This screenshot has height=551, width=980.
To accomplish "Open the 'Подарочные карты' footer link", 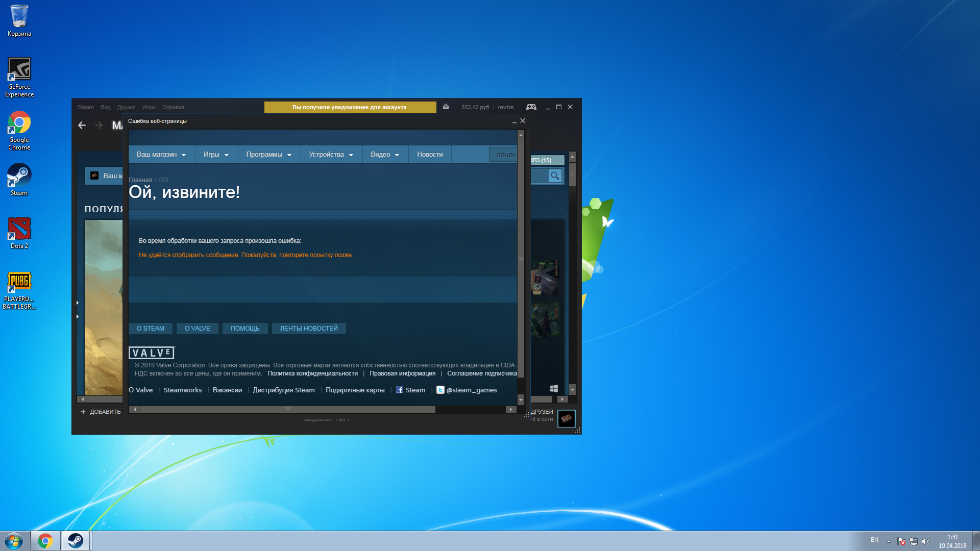I will tap(355, 390).
